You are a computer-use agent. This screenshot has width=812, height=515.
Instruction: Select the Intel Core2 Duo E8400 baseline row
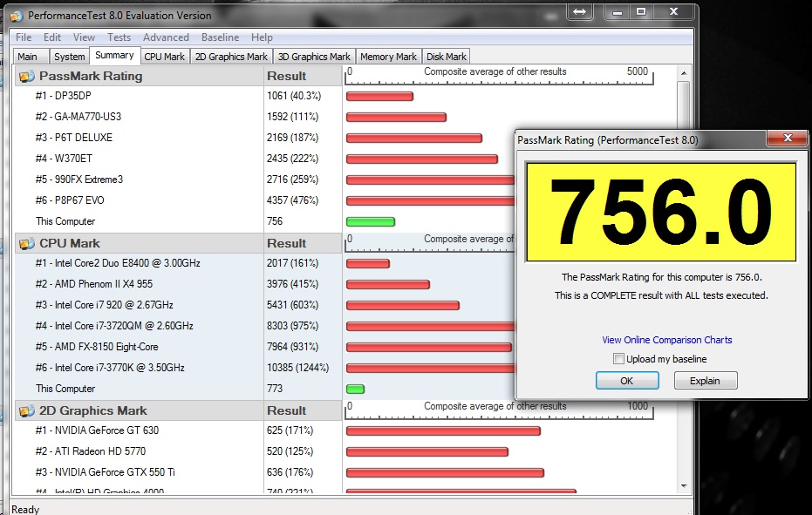tap(115, 263)
